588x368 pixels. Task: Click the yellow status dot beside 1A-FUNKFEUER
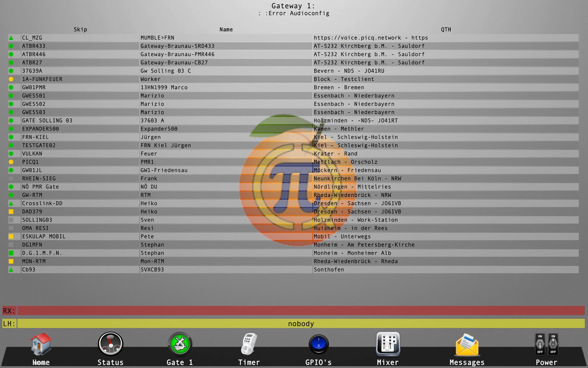(x=11, y=79)
